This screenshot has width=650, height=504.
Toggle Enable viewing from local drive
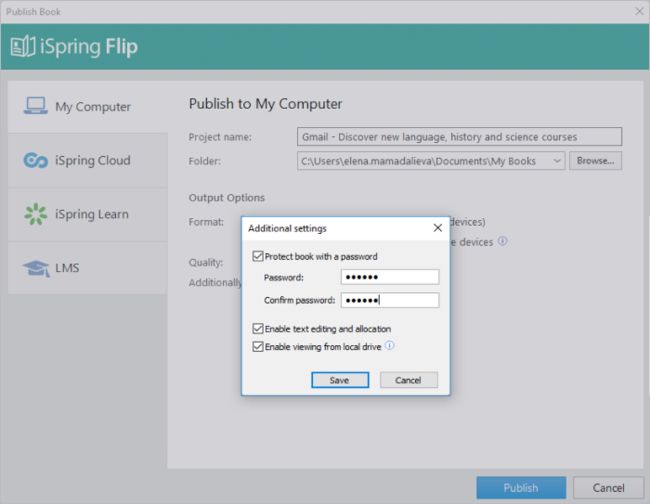point(257,346)
